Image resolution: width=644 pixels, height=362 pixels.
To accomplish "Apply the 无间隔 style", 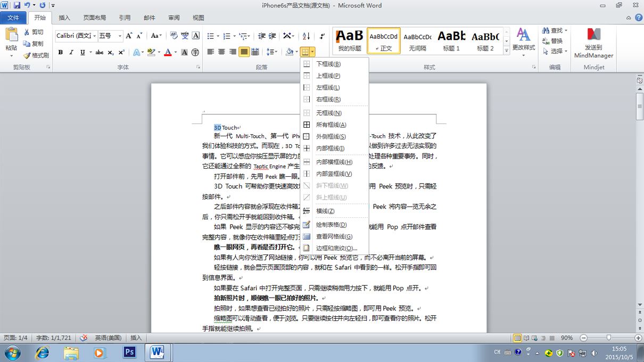I will pos(418,40).
